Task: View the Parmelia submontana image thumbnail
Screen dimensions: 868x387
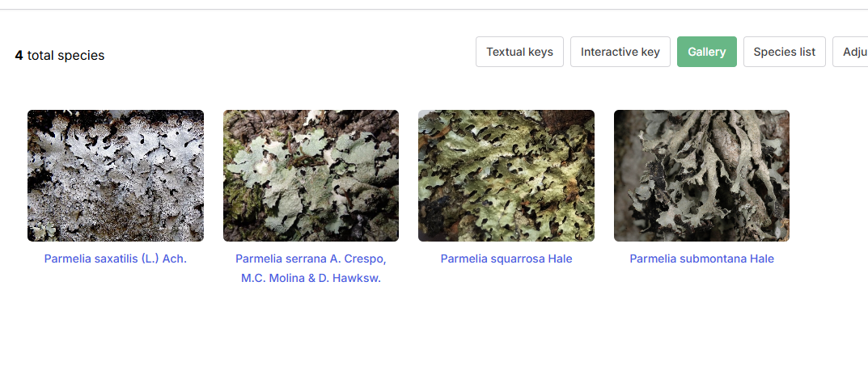Action: coord(701,175)
